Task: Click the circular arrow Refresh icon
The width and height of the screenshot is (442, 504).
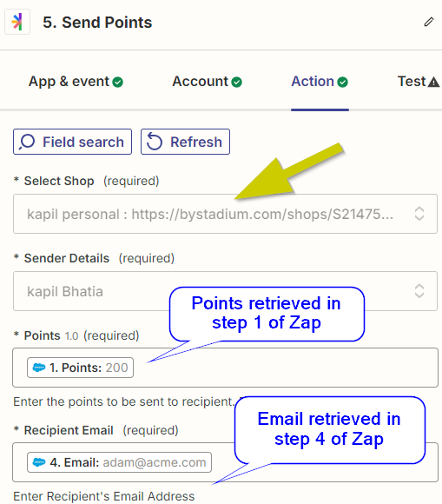Action: click(155, 142)
